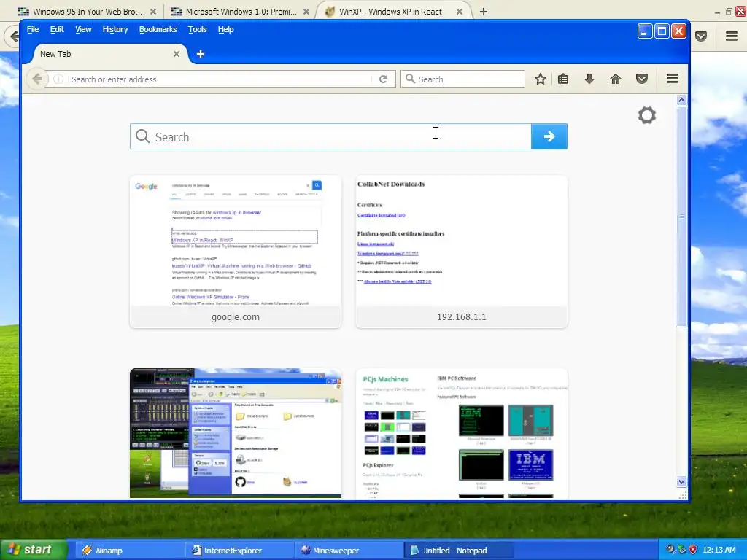The image size is (747, 560).
Task: Click the taskbar clock 12:13 AM
Action: pyautogui.click(x=719, y=550)
